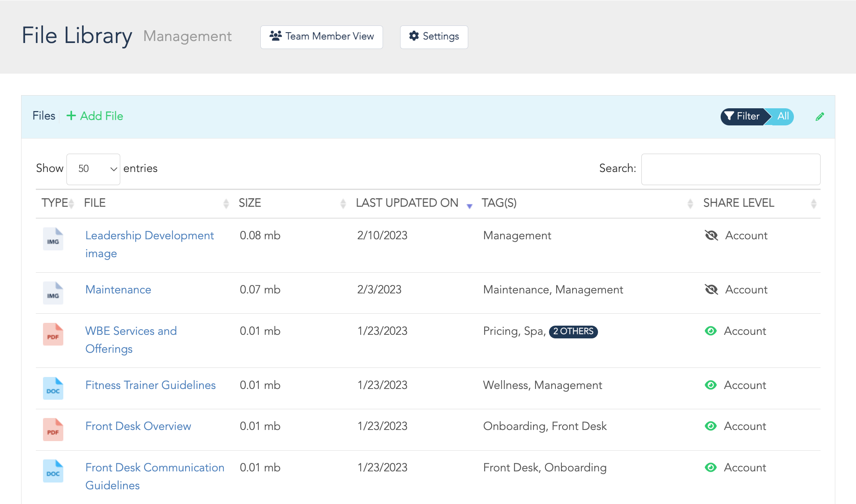The width and height of the screenshot is (856, 504).
Task: Click the Management tag in Leadership row
Action: [517, 235]
